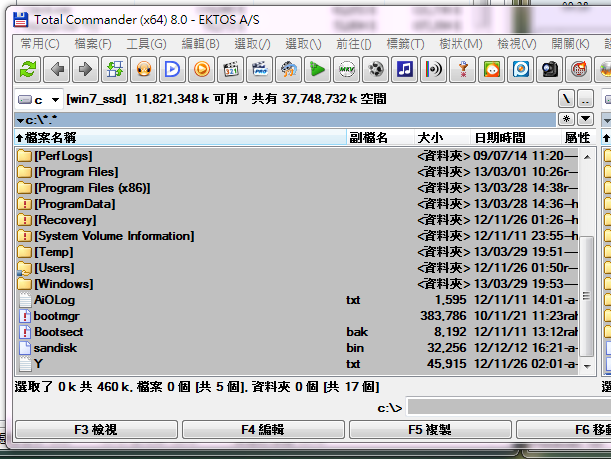611x459 pixels.
Task: Open the 工具(G) menu
Action: (146, 44)
